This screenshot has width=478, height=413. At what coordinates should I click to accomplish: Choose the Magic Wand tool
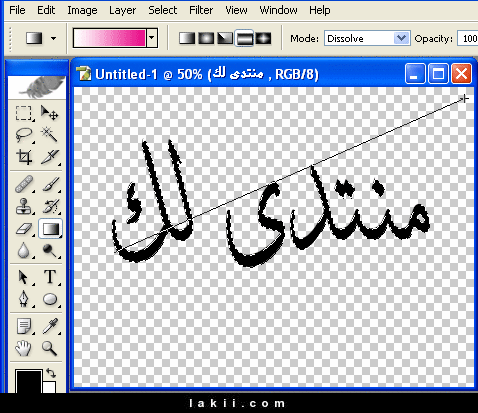tap(50, 135)
